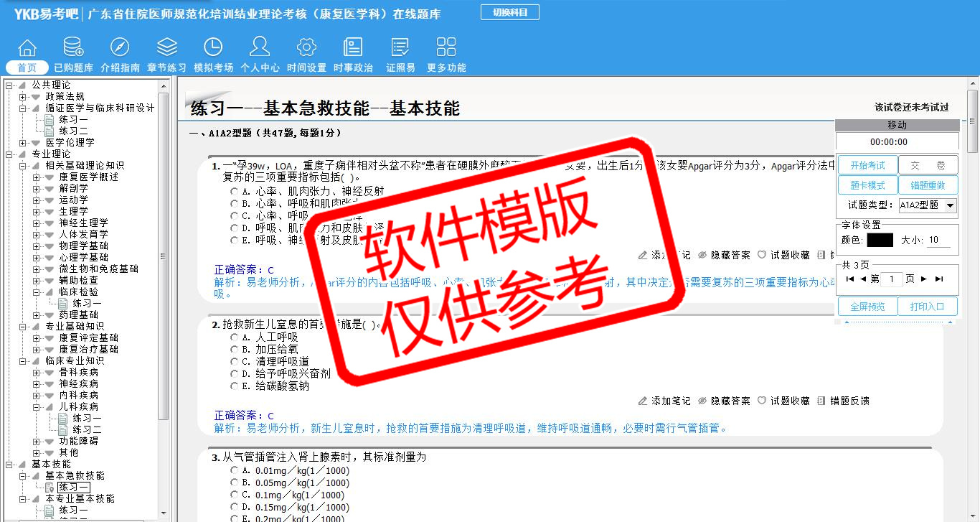Open 个人中心 user profile icon
Viewport: 980px width, 522px height.
click(260, 49)
